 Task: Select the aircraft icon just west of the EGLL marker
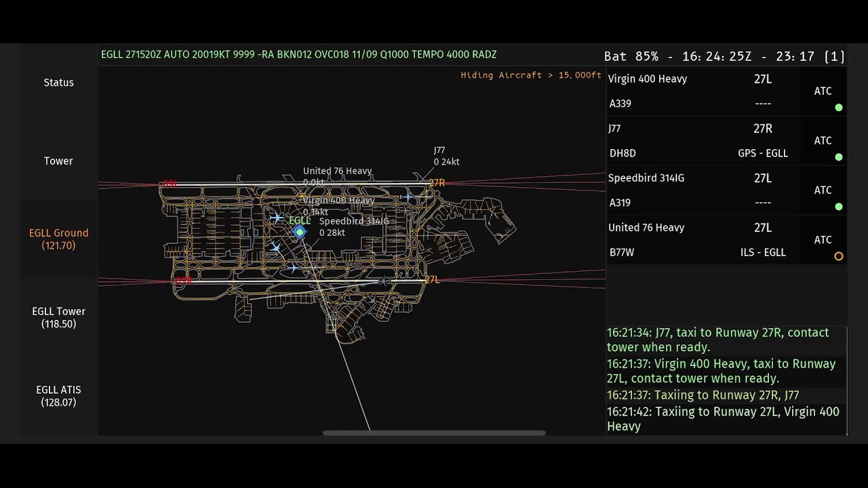[x=275, y=218]
